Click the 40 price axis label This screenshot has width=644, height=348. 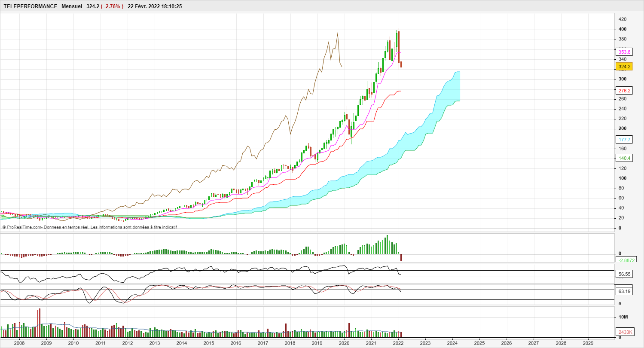click(x=621, y=208)
